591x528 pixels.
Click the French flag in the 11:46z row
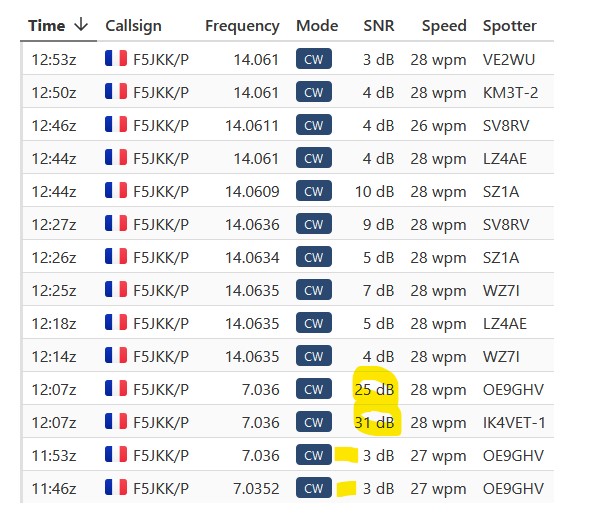[x=116, y=488]
